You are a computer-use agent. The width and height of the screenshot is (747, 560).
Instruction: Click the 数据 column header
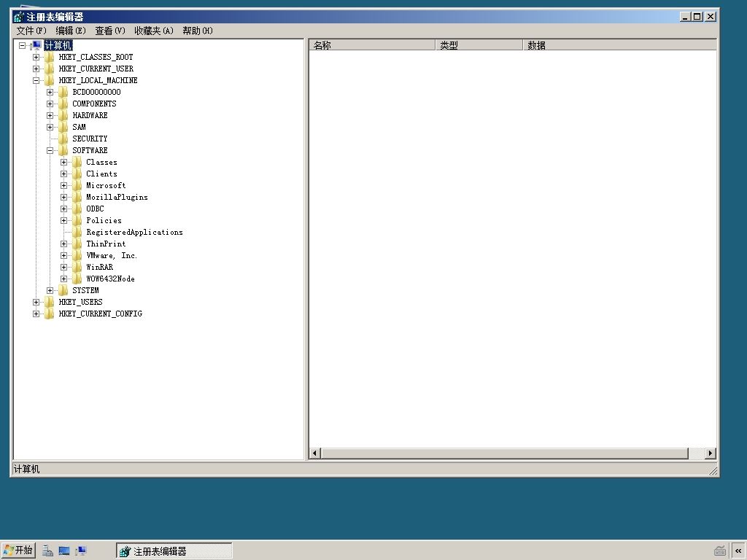tap(619, 45)
